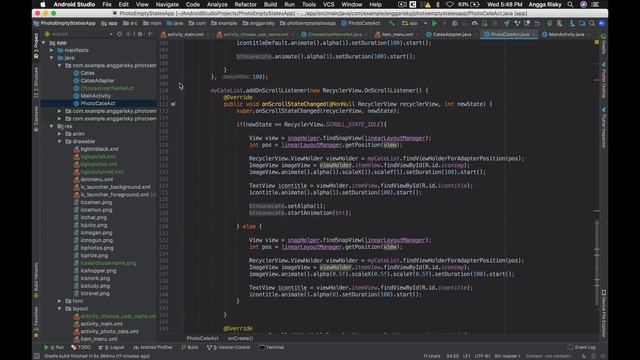This screenshot has height=360, width=640.
Task: Switch to the item_menu.xml editor tab
Action: pos(397,35)
